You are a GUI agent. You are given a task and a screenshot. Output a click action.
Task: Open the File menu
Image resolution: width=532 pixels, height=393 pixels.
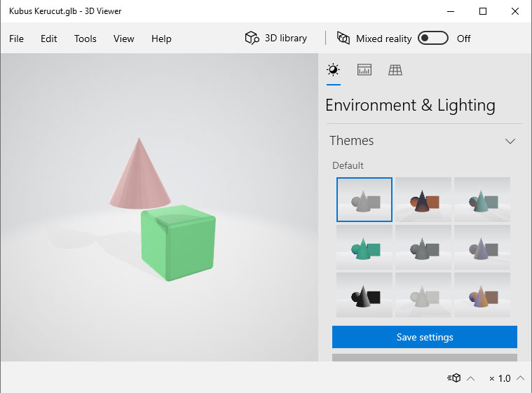(x=16, y=39)
